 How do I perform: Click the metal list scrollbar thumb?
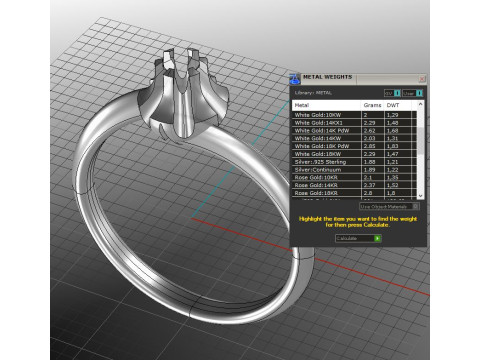tap(420, 140)
